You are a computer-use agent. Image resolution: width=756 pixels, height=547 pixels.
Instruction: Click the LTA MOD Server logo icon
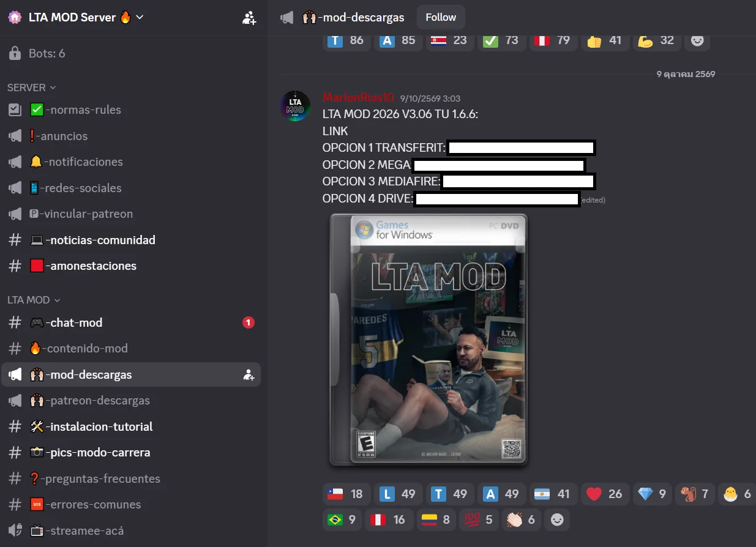15,18
